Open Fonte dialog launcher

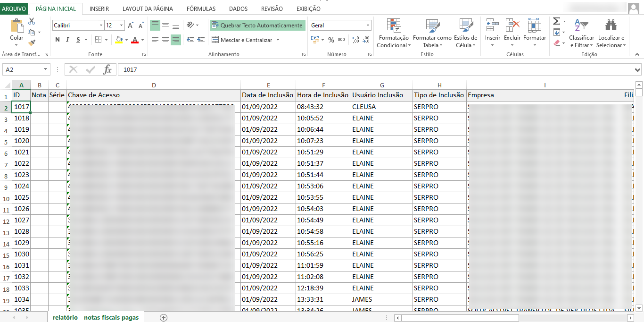[143, 55]
